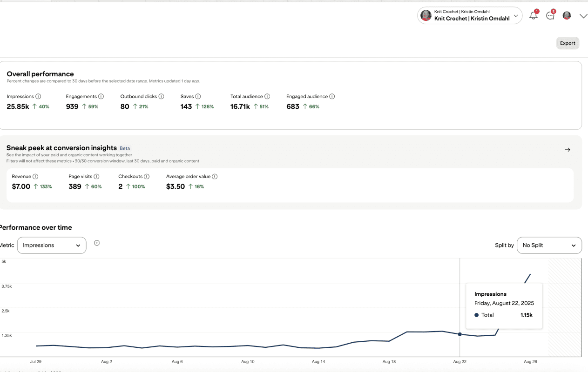Screen dimensions: 588x372
Task: Expand account menu chevron at far right
Action: pyautogui.click(x=583, y=16)
